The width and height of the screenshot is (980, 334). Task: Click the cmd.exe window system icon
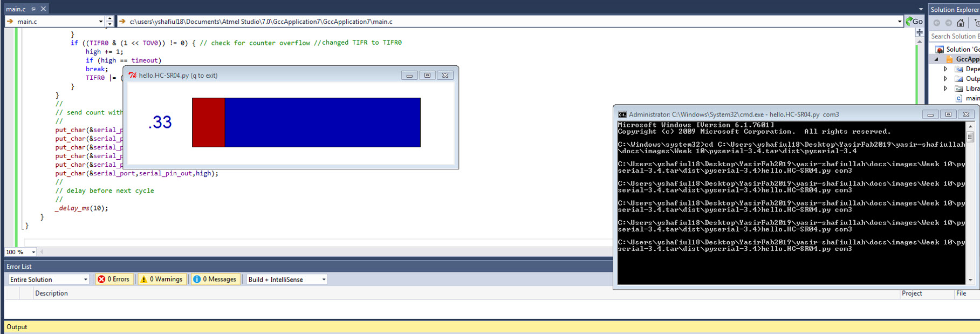(x=622, y=114)
